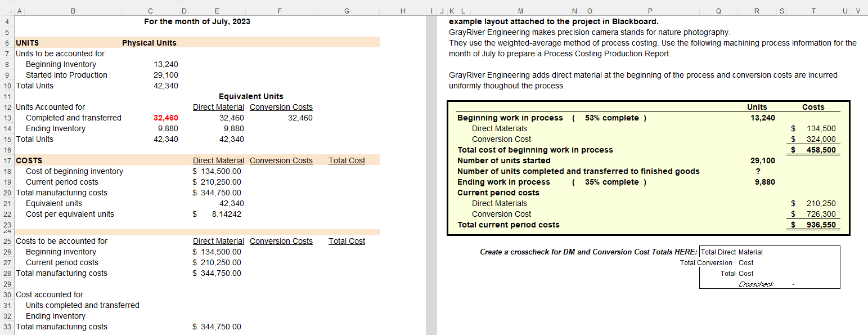Select row header 13
The height and width of the screenshot is (335, 868).
[x=7, y=118]
